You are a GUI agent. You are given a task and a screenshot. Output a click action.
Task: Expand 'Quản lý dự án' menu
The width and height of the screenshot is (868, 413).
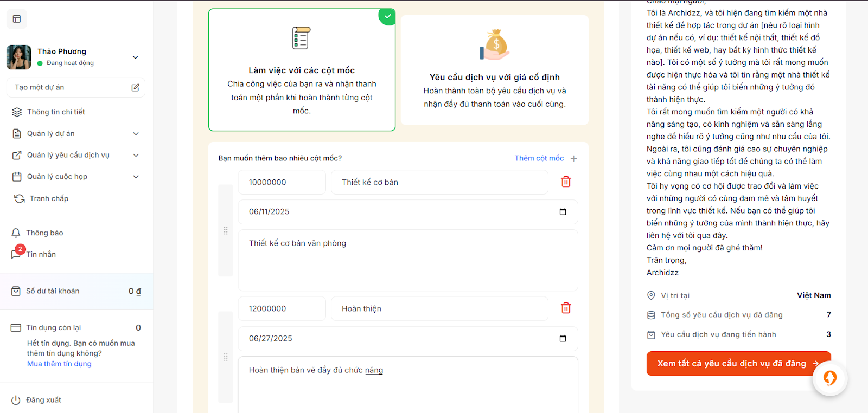[136, 133]
